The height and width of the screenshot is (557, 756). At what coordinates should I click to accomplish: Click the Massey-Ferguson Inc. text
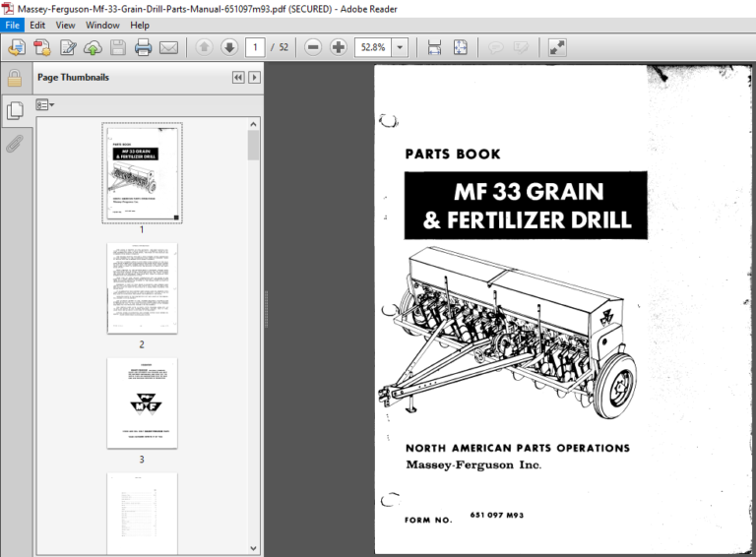click(x=473, y=464)
